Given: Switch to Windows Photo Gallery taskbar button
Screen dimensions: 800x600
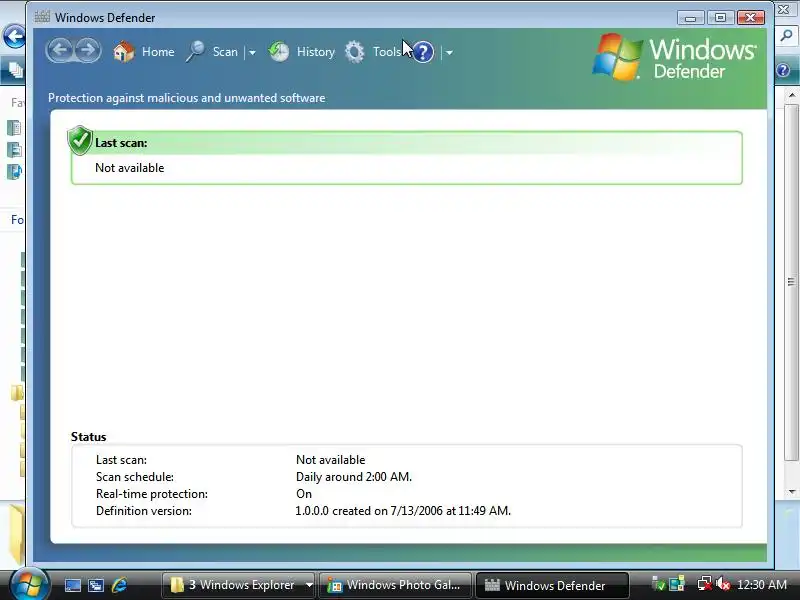Looking at the screenshot, I should [394, 585].
